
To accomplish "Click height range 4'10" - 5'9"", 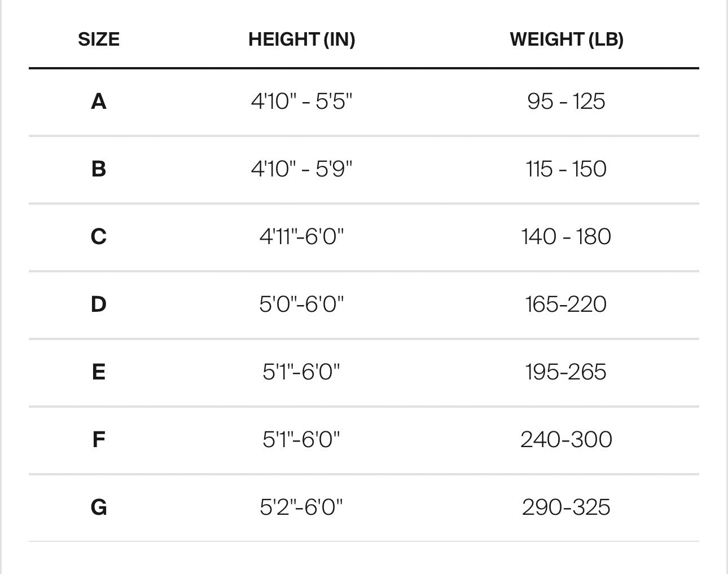I will click(302, 169).
